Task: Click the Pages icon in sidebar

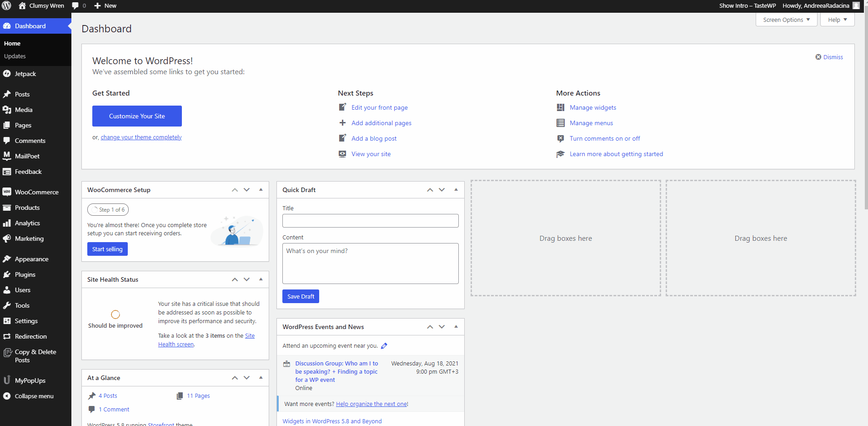Action: tap(7, 125)
